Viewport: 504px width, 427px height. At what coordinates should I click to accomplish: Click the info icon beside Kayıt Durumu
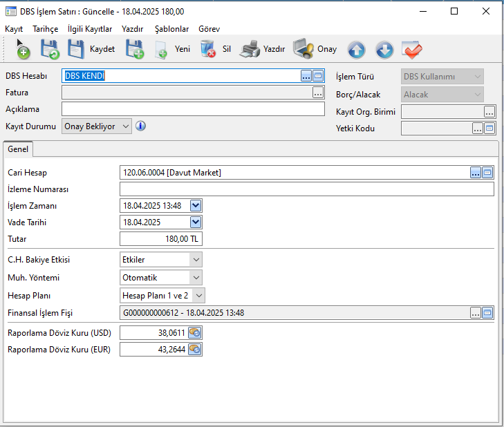(140, 126)
